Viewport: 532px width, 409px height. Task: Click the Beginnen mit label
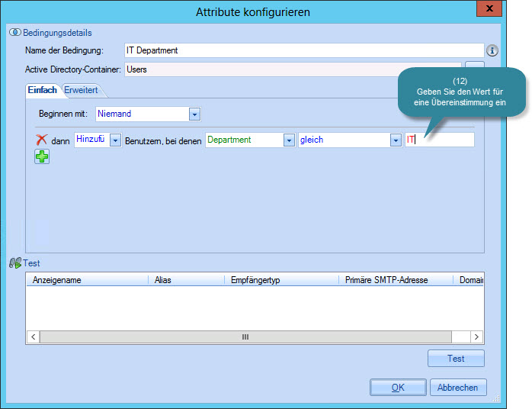(x=63, y=114)
